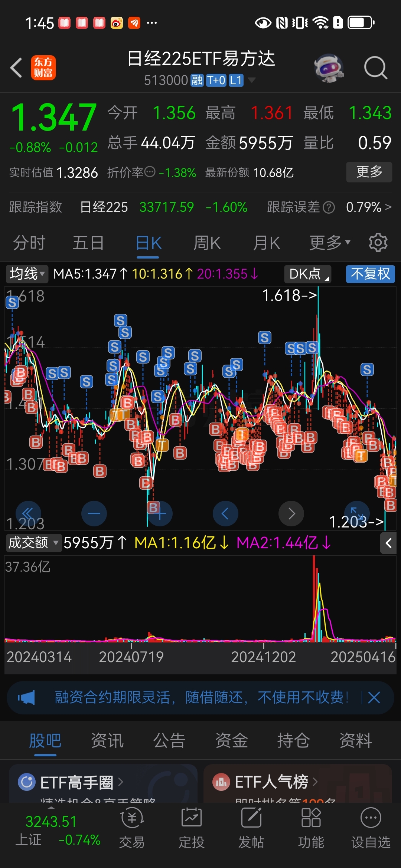Tap the 融 margin badge

pos(197,80)
